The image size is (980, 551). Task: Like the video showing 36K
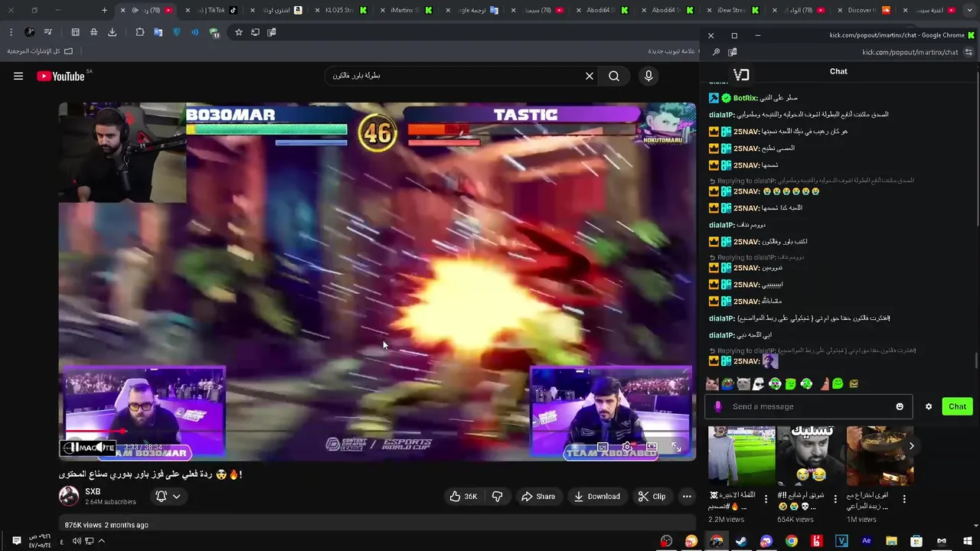[463, 496]
